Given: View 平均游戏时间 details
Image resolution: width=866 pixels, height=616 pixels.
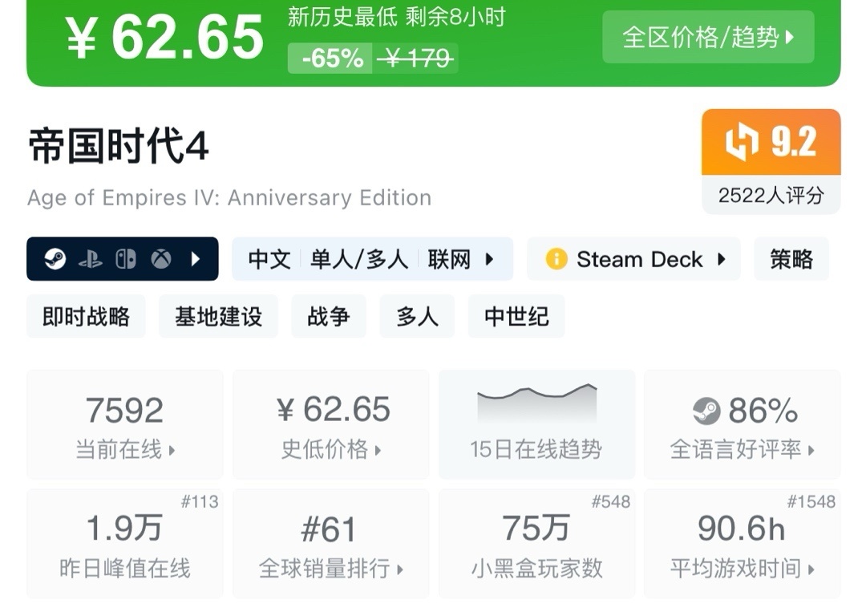Looking at the screenshot, I should 742,544.
